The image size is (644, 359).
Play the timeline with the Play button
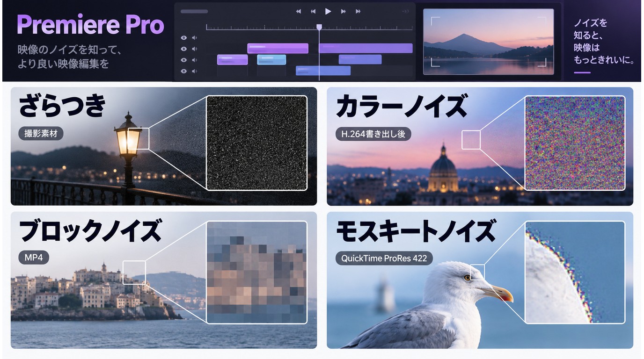point(328,11)
